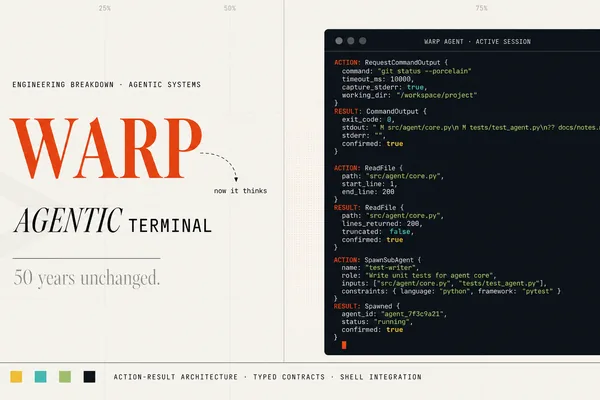Screen dimensions: 600x400
Task: Click the 'timeout_ms: 10000,' line
Action: click(x=378, y=79)
